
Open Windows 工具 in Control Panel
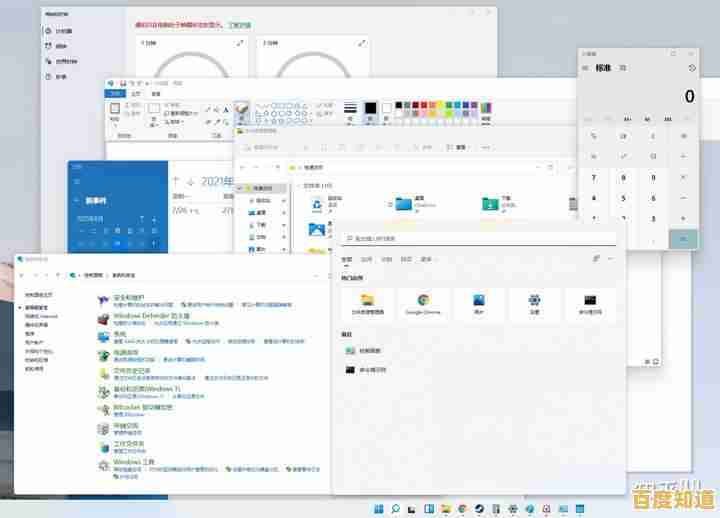coord(134,462)
